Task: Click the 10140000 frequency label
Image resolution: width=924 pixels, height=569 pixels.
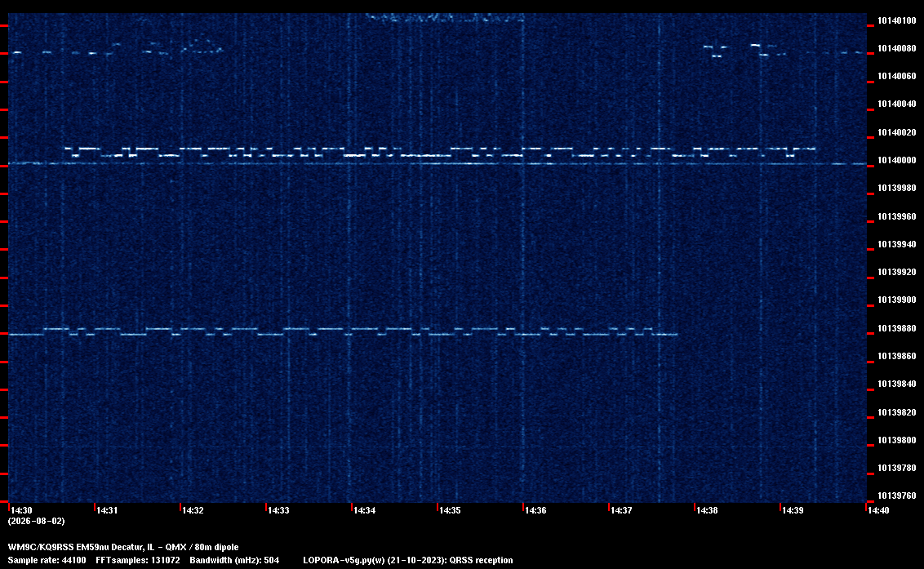Action: pos(897,160)
